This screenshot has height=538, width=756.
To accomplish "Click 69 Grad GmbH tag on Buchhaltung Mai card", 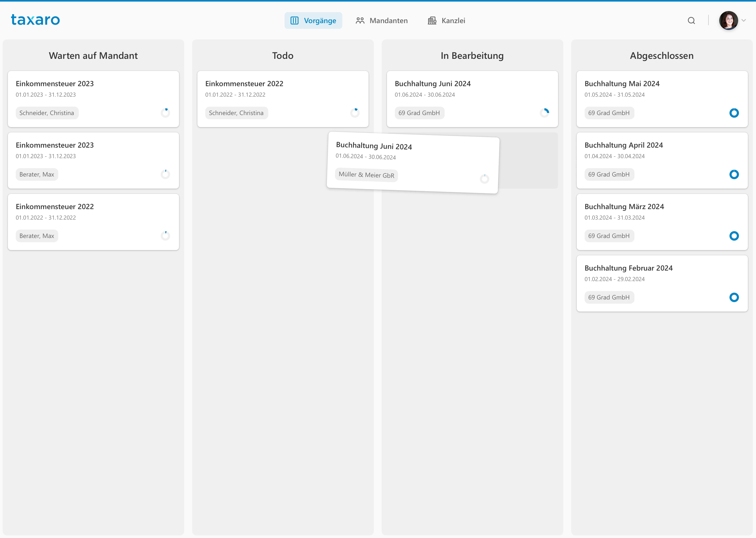I will pos(609,113).
